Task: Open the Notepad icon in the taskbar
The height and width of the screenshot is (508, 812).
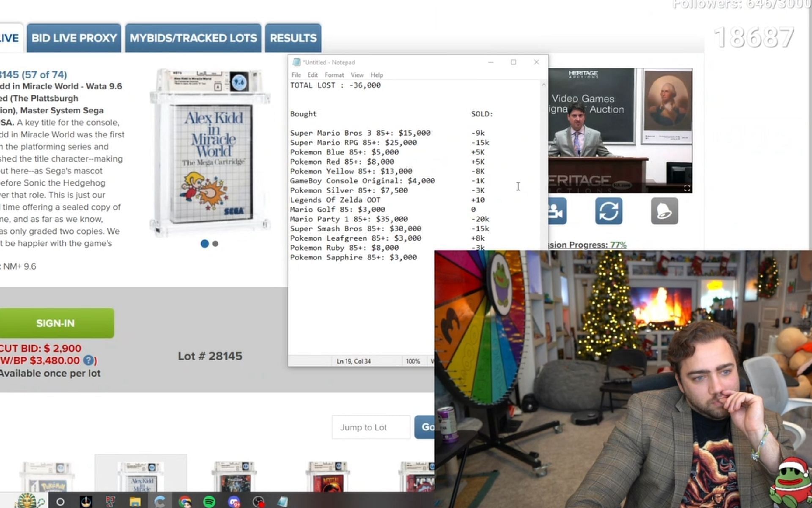Action: point(283,502)
